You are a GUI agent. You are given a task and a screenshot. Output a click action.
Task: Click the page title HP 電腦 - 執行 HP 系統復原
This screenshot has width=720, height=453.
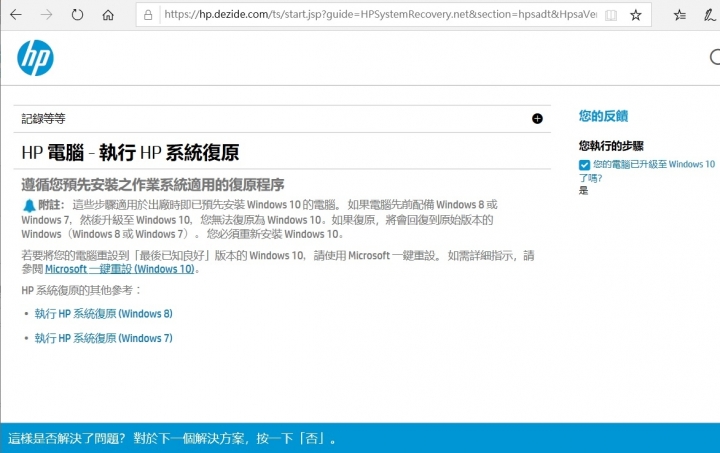[130, 152]
